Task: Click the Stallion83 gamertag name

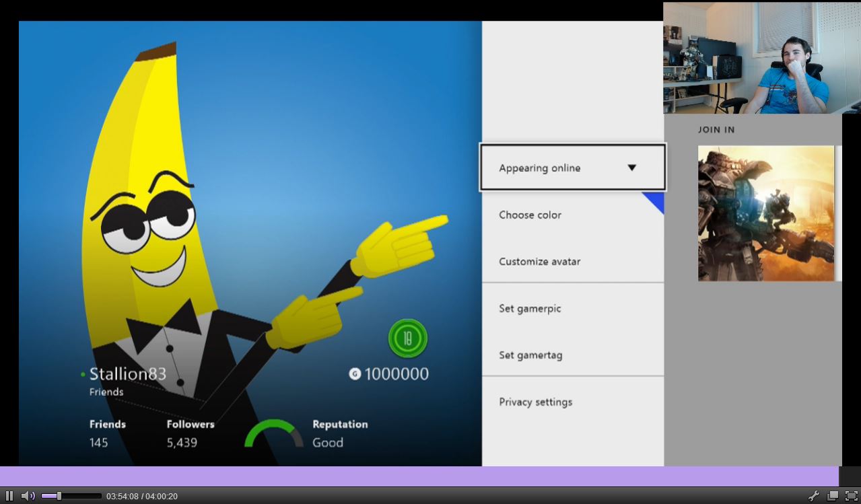Action: click(129, 373)
